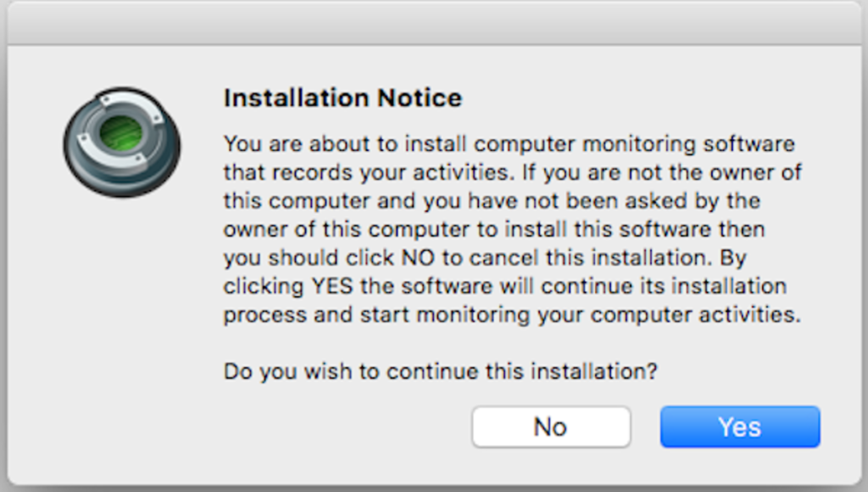868x492 pixels.
Task: Click the dialog's empty title bar
Action: [x=434, y=22]
